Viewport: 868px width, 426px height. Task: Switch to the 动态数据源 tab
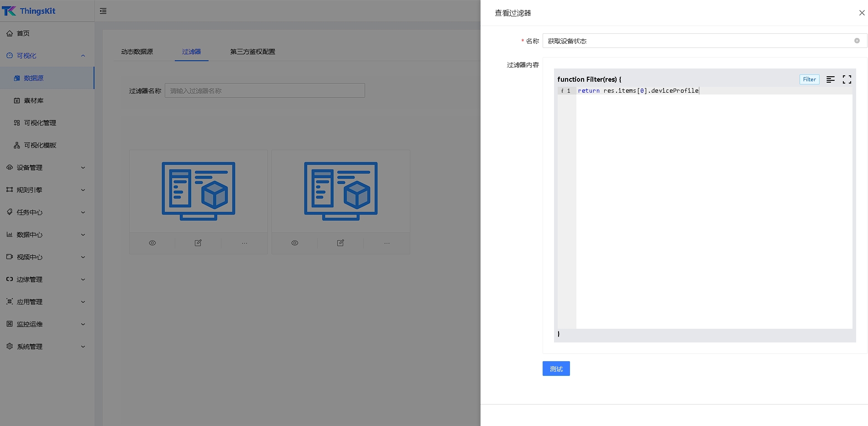point(137,52)
